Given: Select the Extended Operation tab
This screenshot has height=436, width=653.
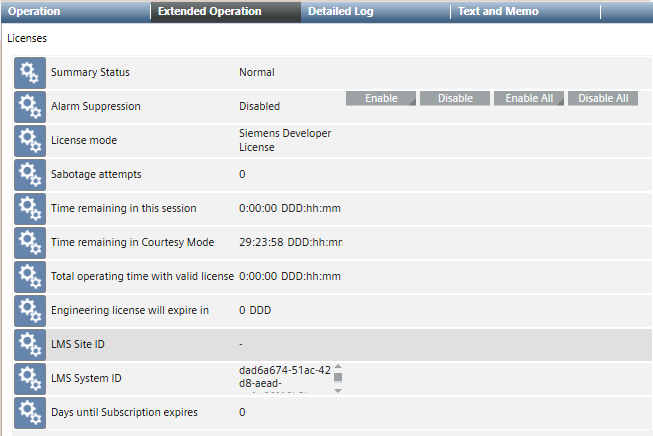Looking at the screenshot, I should [210, 12].
